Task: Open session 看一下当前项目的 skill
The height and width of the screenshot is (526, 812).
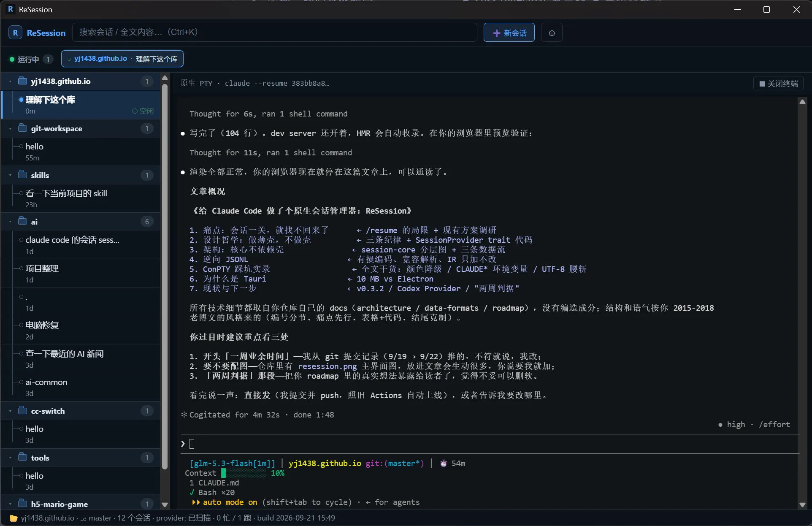Action: [x=81, y=198]
